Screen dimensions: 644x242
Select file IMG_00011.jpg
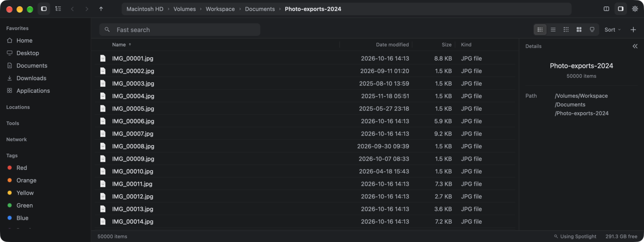(x=305, y=184)
